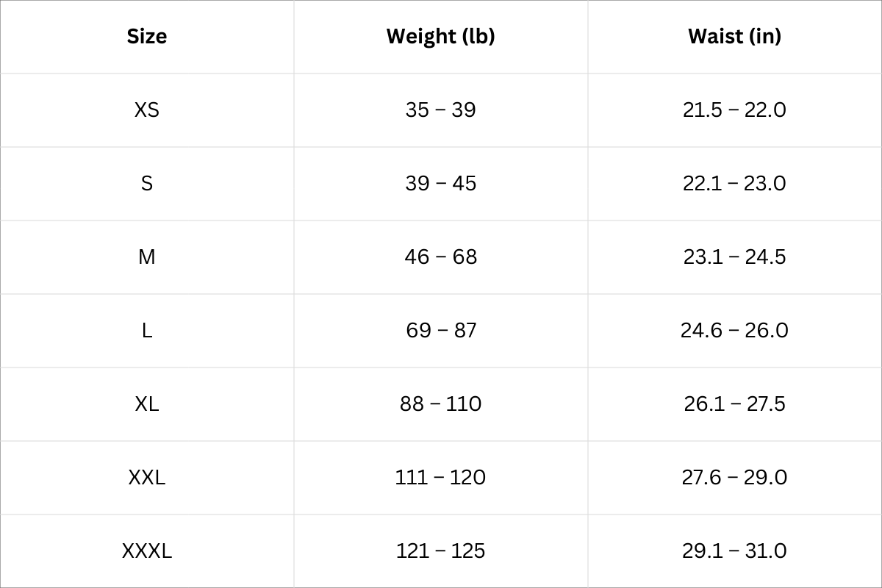The height and width of the screenshot is (588, 882).
Task: Select the 21.5 – 22.0 waist cell
Action: pyautogui.click(x=734, y=110)
